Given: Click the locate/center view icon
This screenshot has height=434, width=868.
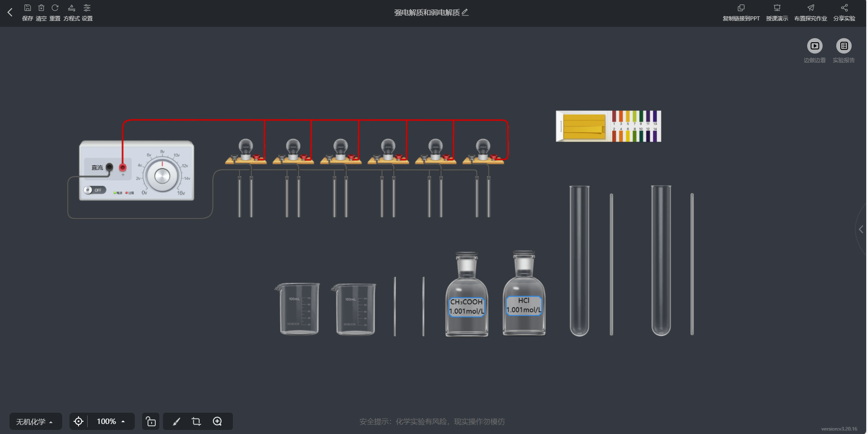Looking at the screenshot, I should click(x=79, y=421).
